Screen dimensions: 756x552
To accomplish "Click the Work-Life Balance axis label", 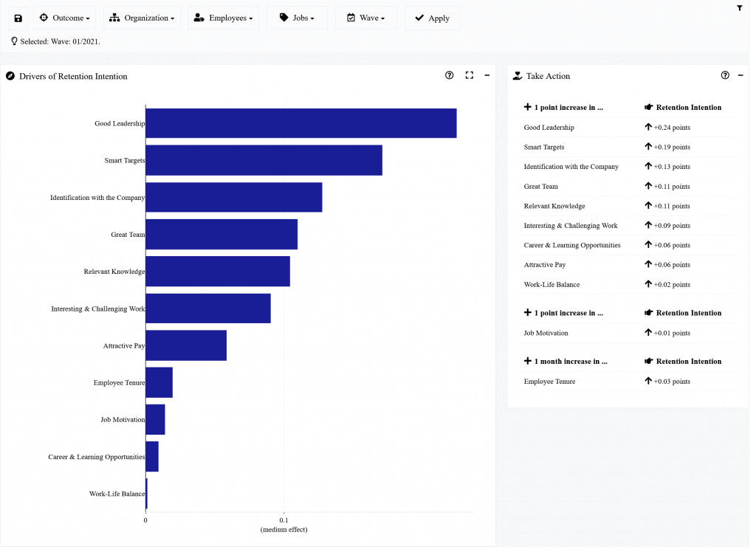I will (x=116, y=494).
